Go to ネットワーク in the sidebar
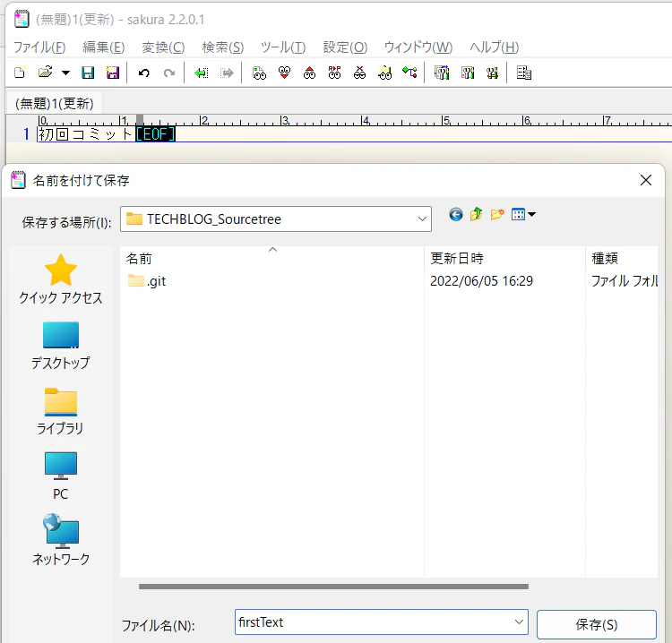The width and height of the screenshot is (672, 643). click(x=60, y=540)
